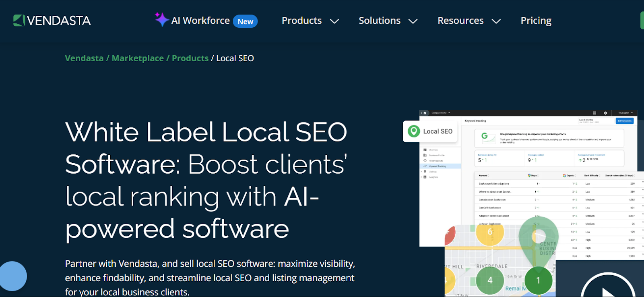Click the Business Profile sidebar icon
The width and height of the screenshot is (644, 297).
425,155
